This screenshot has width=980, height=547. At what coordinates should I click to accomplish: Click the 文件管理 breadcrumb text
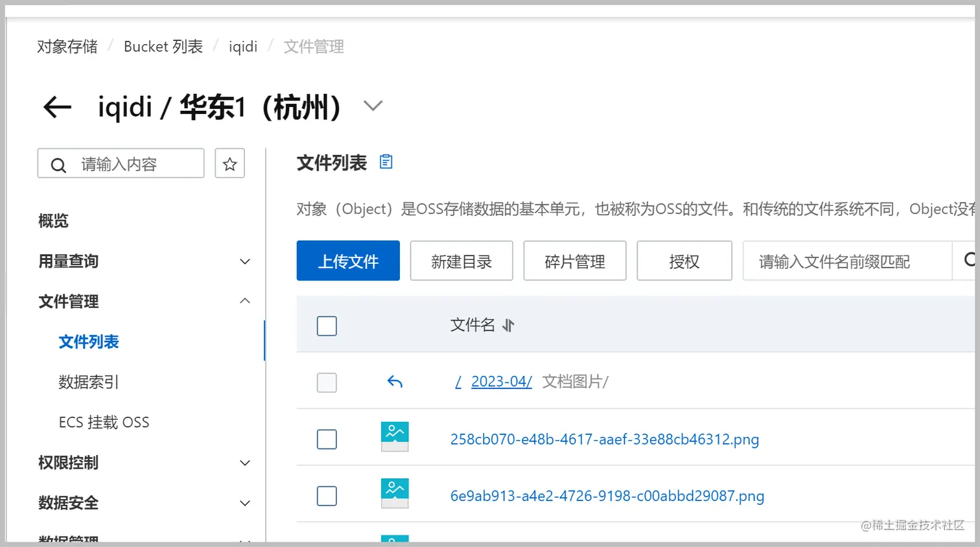(314, 47)
